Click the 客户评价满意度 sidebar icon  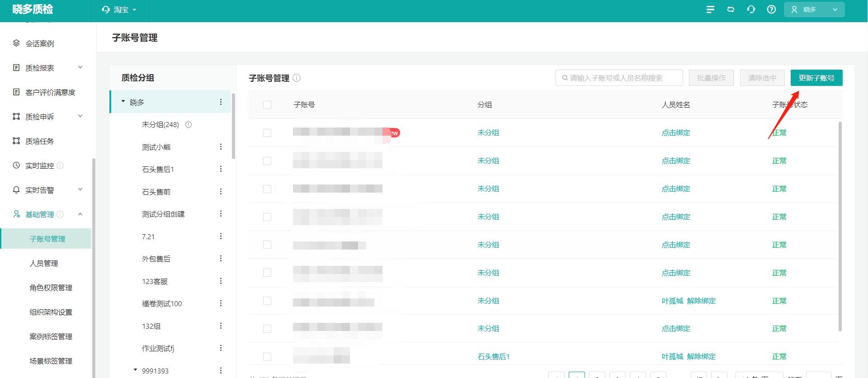click(x=16, y=92)
